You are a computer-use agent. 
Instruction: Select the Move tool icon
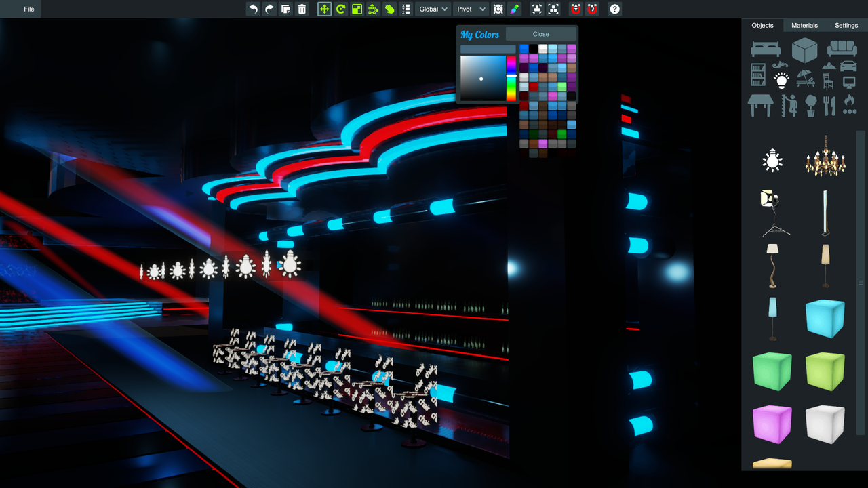pyautogui.click(x=324, y=9)
